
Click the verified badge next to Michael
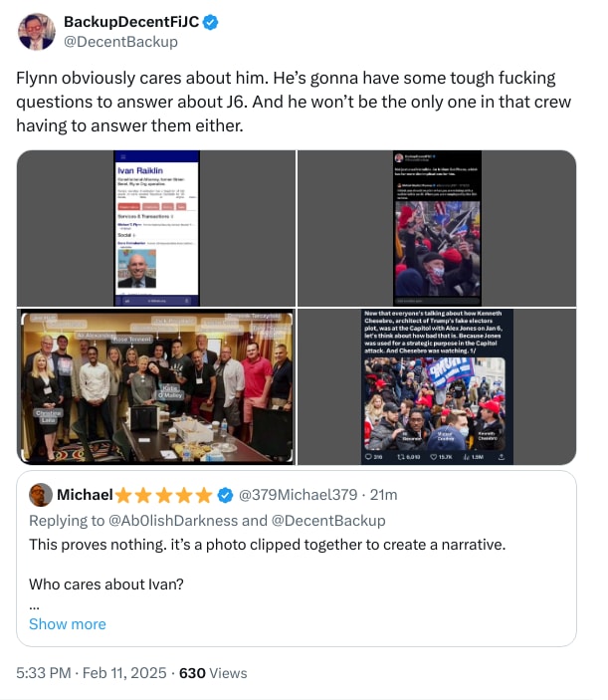(x=226, y=495)
